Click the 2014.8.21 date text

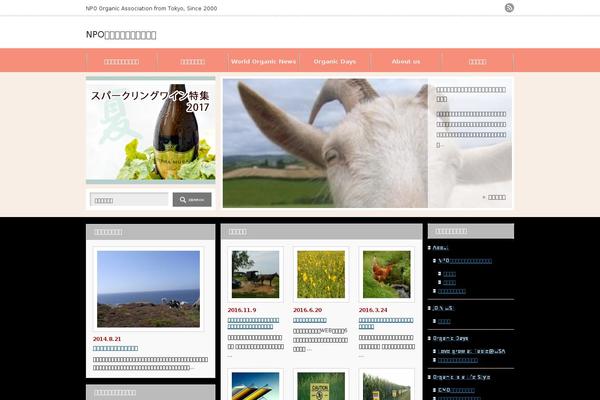tap(107, 339)
